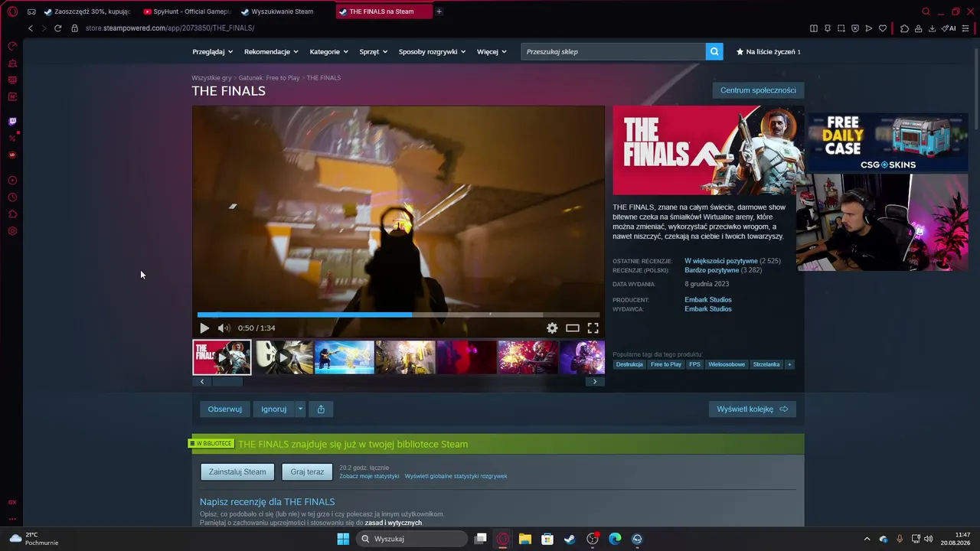Click the share icon next to Ignoruj

(321, 409)
